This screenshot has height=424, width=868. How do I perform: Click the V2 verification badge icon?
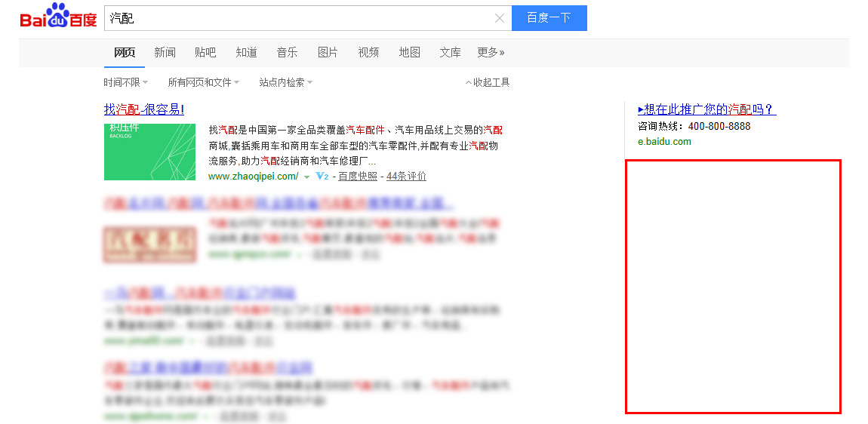point(322,176)
